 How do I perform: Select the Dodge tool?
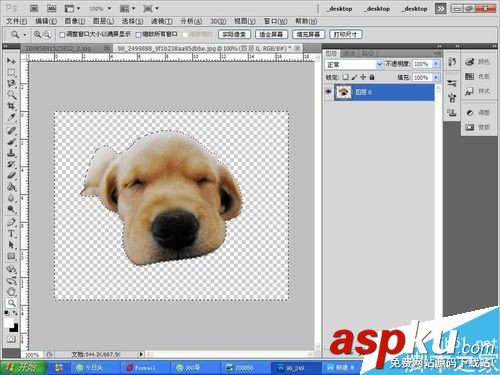(11, 209)
